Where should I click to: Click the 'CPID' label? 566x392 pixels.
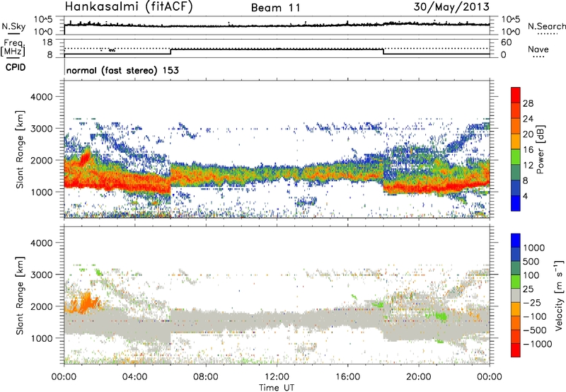(16, 67)
